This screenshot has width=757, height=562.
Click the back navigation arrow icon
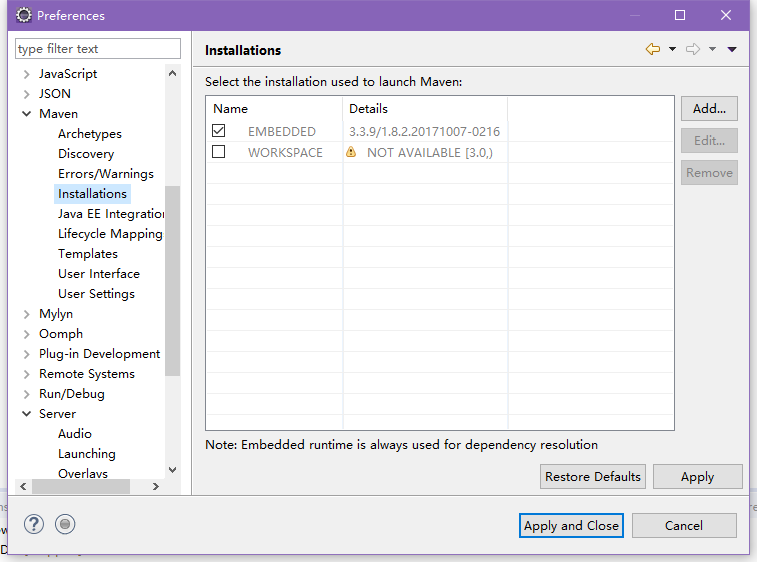pyautogui.click(x=653, y=49)
